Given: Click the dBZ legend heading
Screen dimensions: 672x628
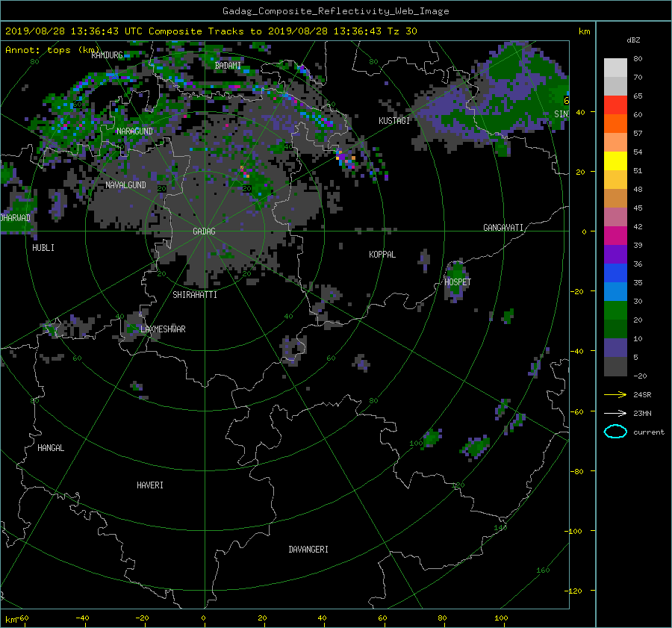Looking at the screenshot, I should 633,40.
